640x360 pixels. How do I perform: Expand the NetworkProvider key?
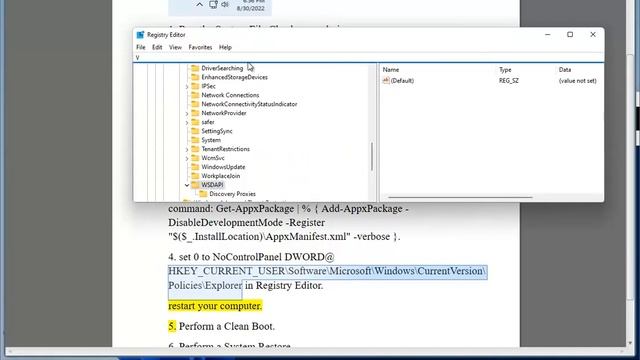[x=187, y=113]
